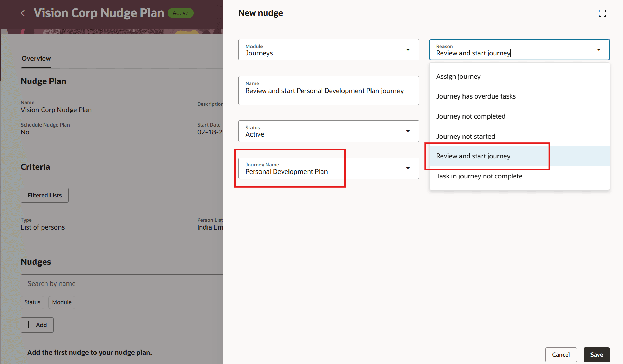Select Journey has overdue tasks option

(476, 96)
